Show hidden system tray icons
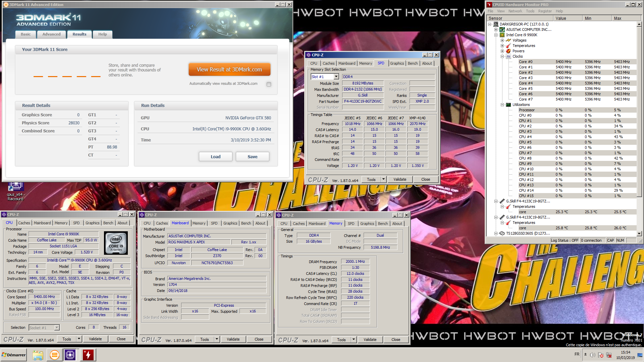This screenshot has height=362, width=644. pyautogui.click(x=585, y=355)
